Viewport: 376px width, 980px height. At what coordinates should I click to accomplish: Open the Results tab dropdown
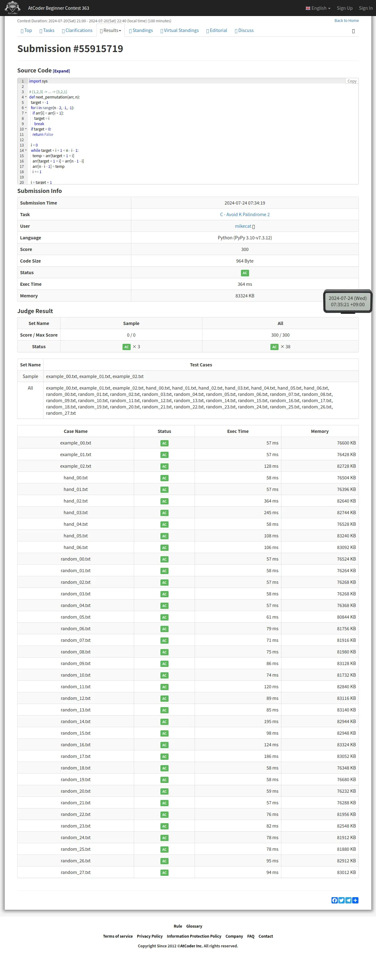pyautogui.click(x=111, y=30)
